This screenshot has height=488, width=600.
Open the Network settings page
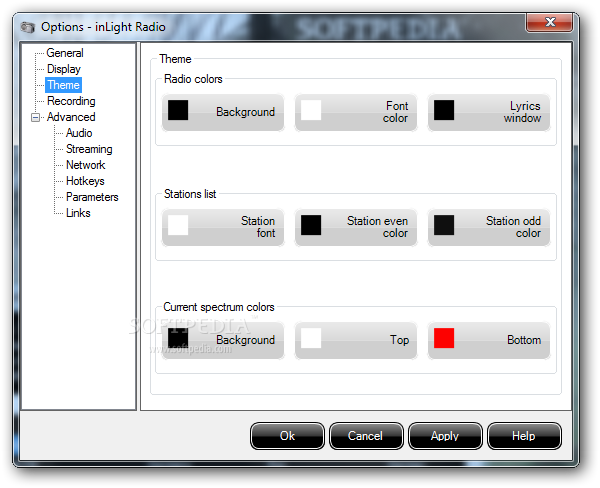point(85,165)
